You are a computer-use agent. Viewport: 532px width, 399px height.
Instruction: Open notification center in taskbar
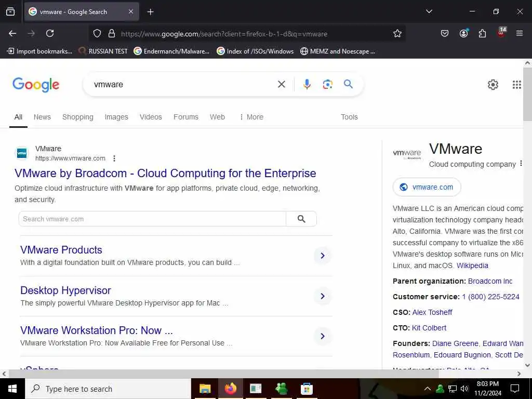515,389
